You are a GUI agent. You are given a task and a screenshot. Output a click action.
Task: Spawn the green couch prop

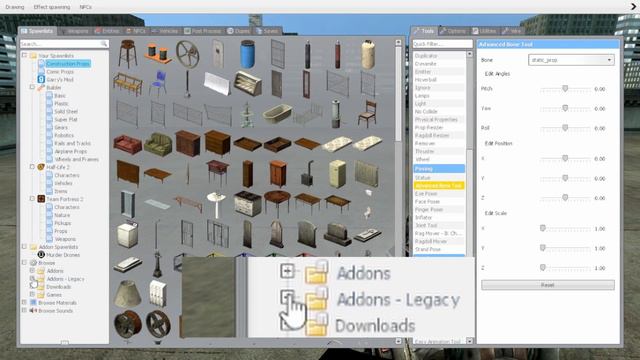click(x=158, y=144)
